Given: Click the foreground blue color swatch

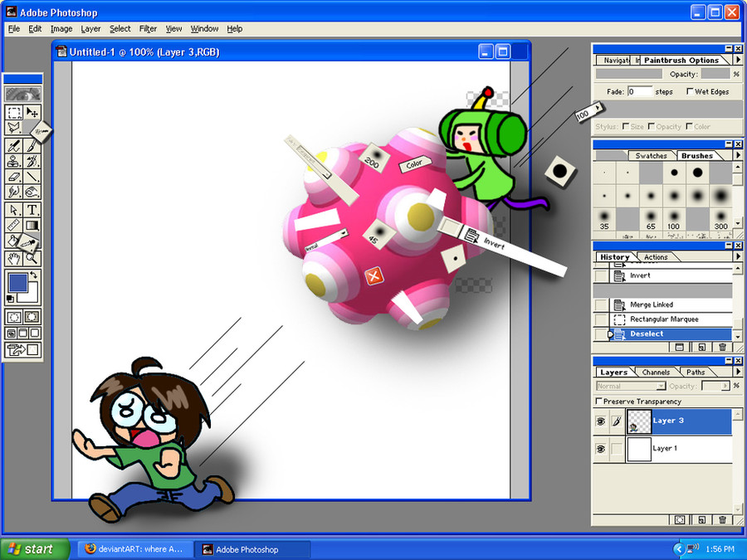Looking at the screenshot, I should pyautogui.click(x=17, y=282).
